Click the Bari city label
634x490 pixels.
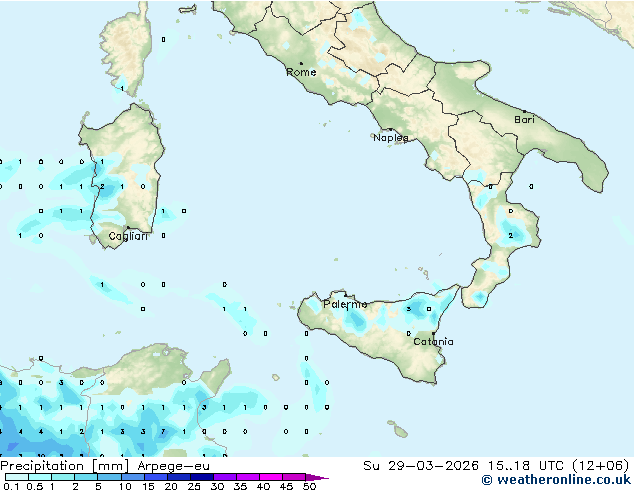click(x=524, y=120)
